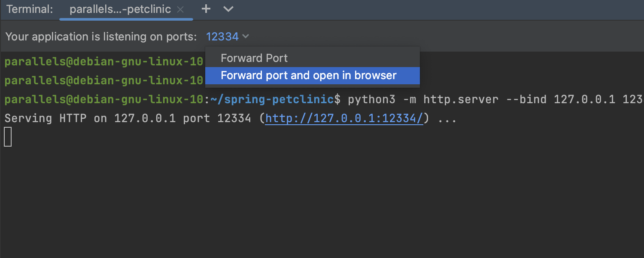
Task: Click the python3 command word
Action: (371, 100)
